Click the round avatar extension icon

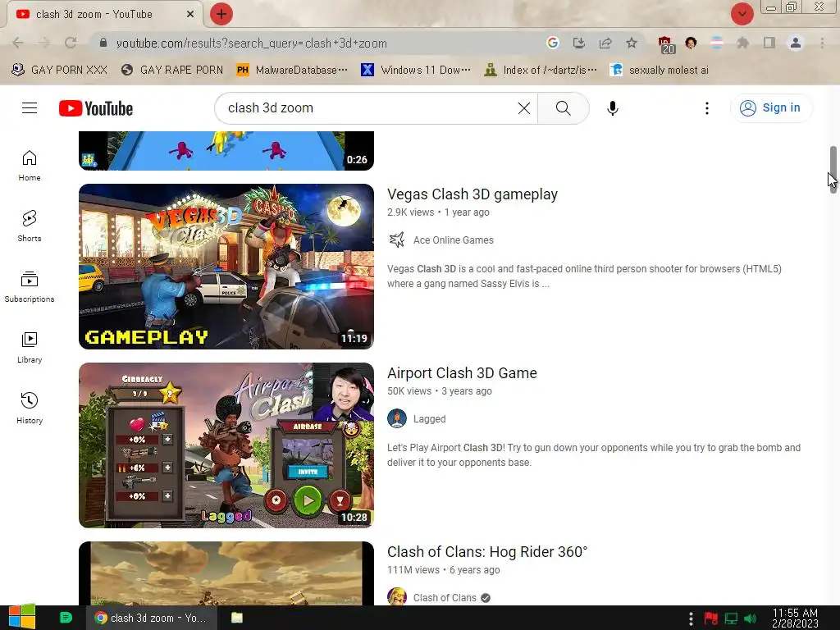(x=691, y=43)
